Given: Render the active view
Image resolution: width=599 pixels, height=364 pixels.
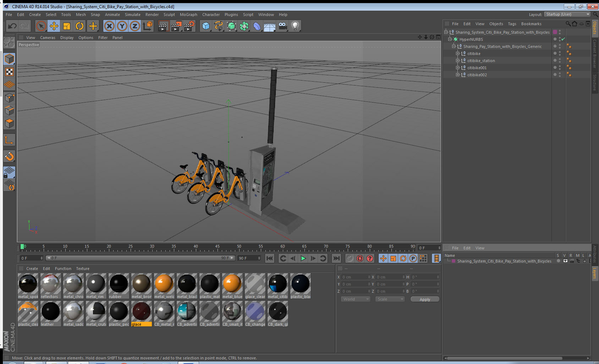Looking at the screenshot, I should (163, 26).
